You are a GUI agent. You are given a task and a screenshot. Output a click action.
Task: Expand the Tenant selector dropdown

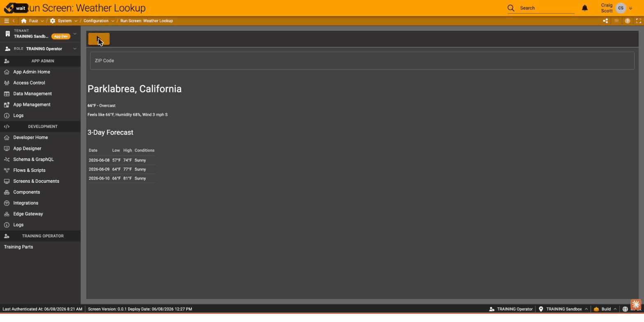point(75,34)
